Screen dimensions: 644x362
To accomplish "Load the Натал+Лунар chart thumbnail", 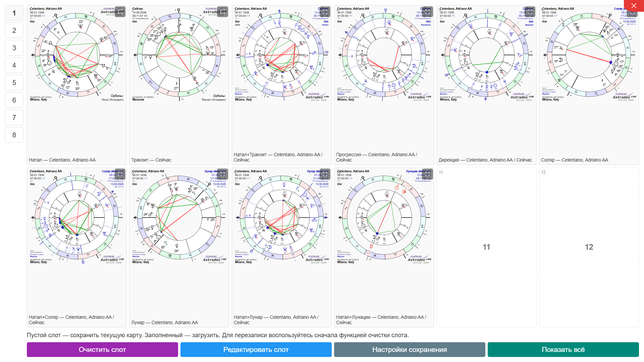I will point(282,247).
